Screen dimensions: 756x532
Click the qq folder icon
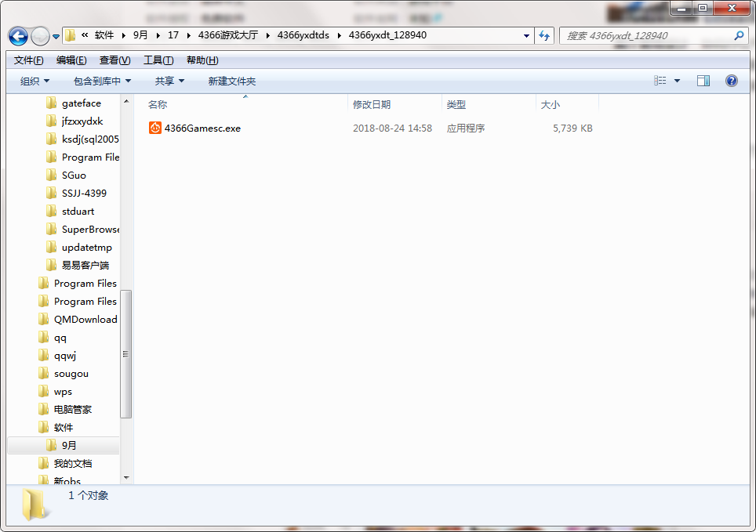tap(43, 337)
